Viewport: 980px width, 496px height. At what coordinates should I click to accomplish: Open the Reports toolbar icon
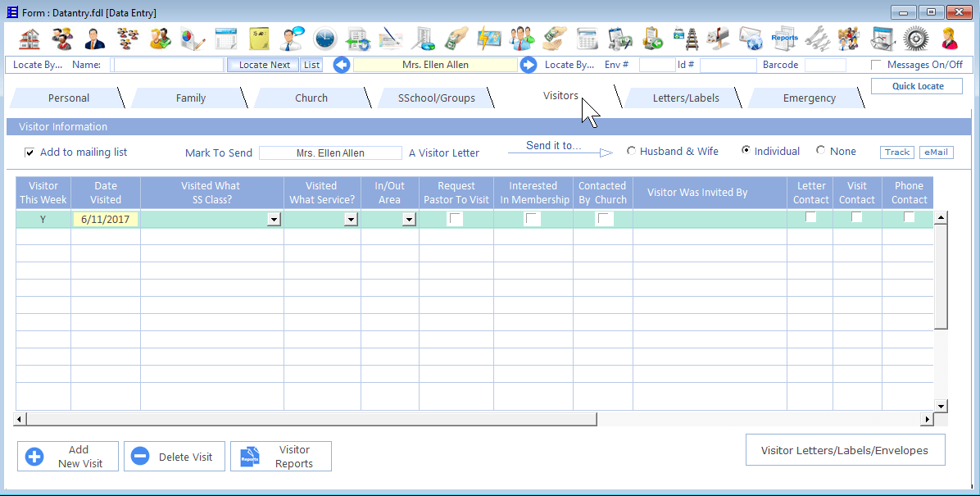[x=784, y=39]
